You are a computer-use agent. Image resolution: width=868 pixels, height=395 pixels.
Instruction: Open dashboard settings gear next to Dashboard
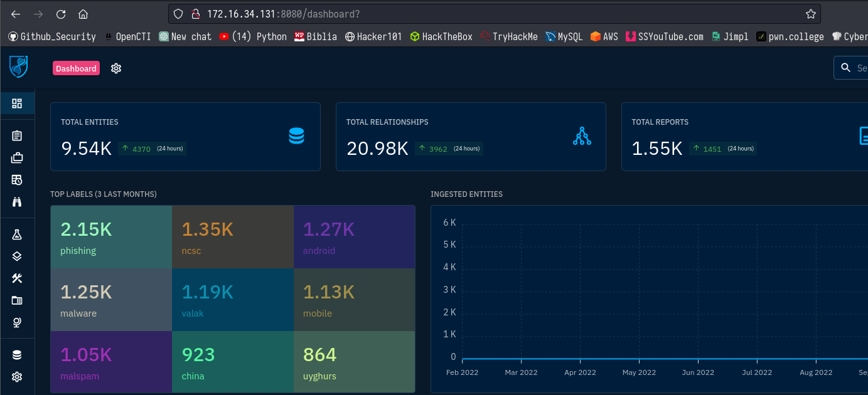(116, 68)
